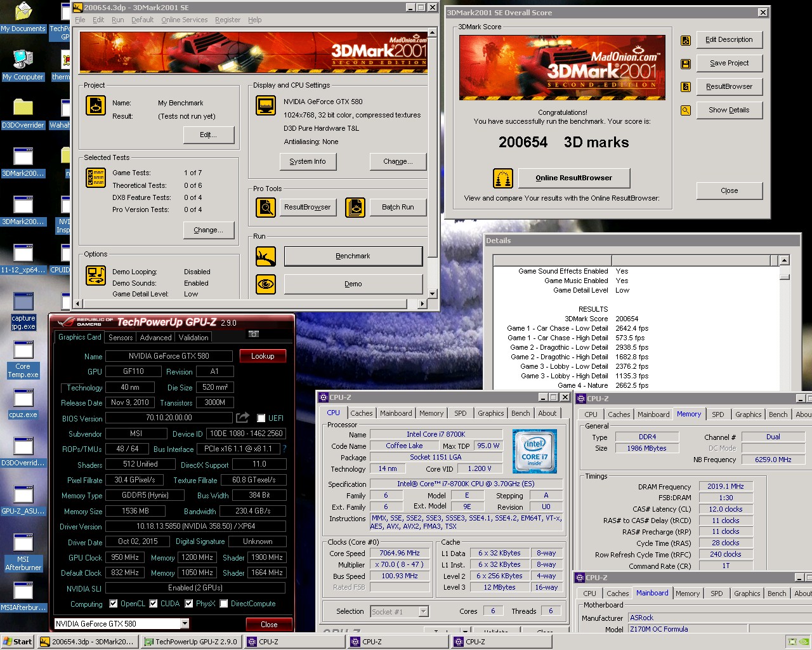Switch to Advanced tab in GPU-Z
812x650 pixels.
pyautogui.click(x=155, y=338)
